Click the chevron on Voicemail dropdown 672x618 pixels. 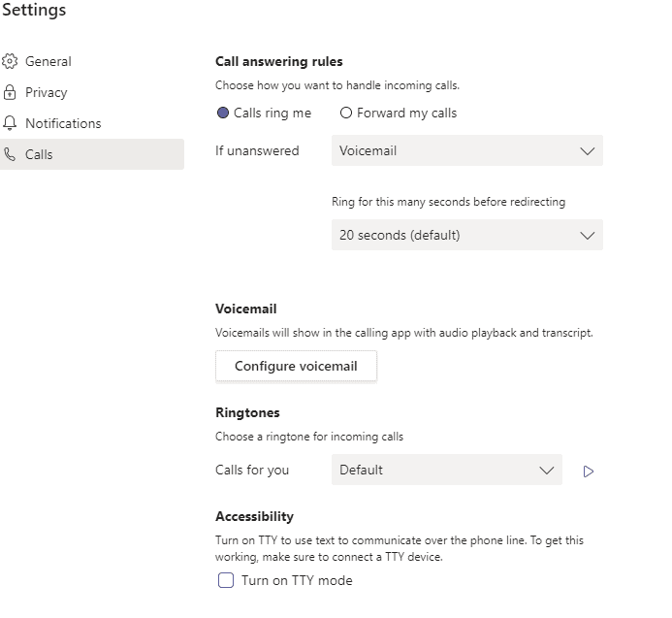click(x=587, y=151)
